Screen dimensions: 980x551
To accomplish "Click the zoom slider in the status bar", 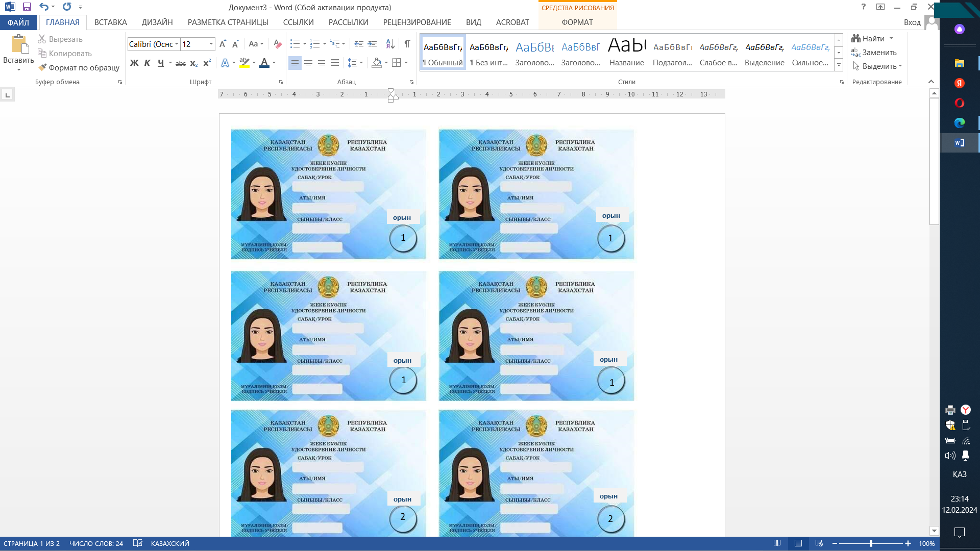I will tap(871, 544).
